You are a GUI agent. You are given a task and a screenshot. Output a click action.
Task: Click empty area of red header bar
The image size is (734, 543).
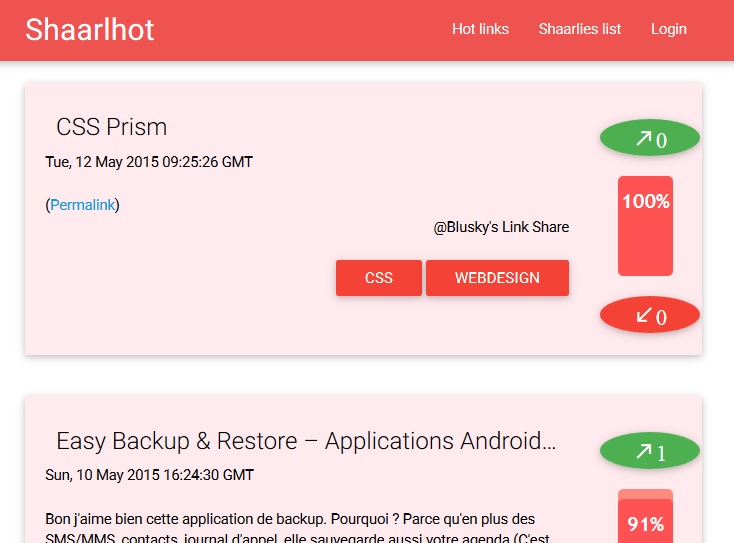coord(300,29)
